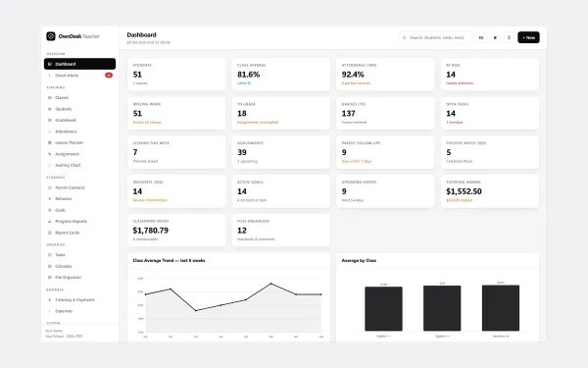Image resolution: width=588 pixels, height=368 pixels.
Task: Open the Classes page from sidebar
Action: 79,97
